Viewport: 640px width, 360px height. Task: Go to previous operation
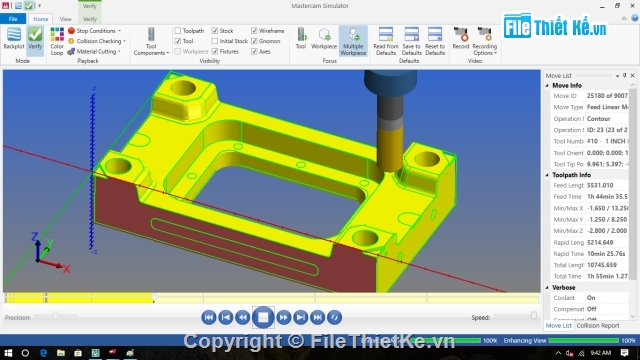coord(225,317)
